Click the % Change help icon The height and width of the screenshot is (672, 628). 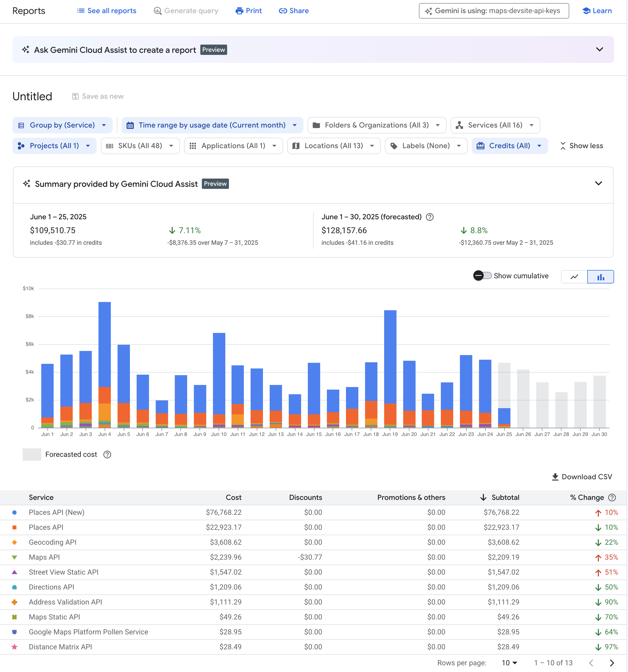[x=612, y=497]
